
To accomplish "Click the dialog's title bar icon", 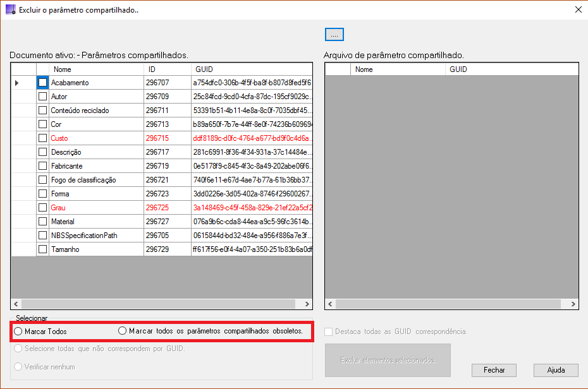I will coord(11,9).
